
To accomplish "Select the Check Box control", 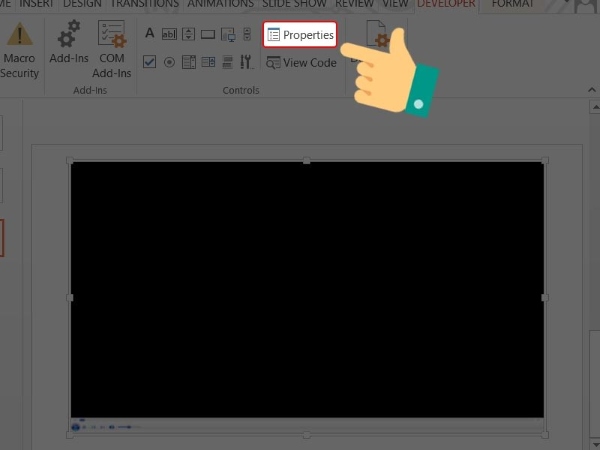I will [x=150, y=62].
